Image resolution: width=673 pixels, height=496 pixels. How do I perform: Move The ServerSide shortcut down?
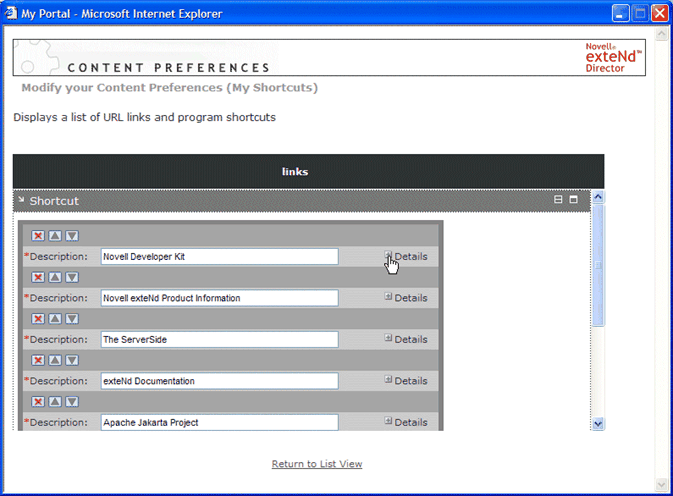72,318
